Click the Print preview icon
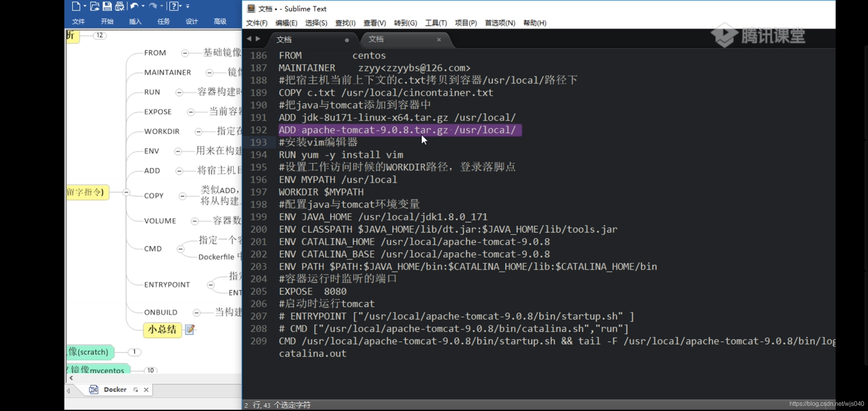 [x=120, y=6]
